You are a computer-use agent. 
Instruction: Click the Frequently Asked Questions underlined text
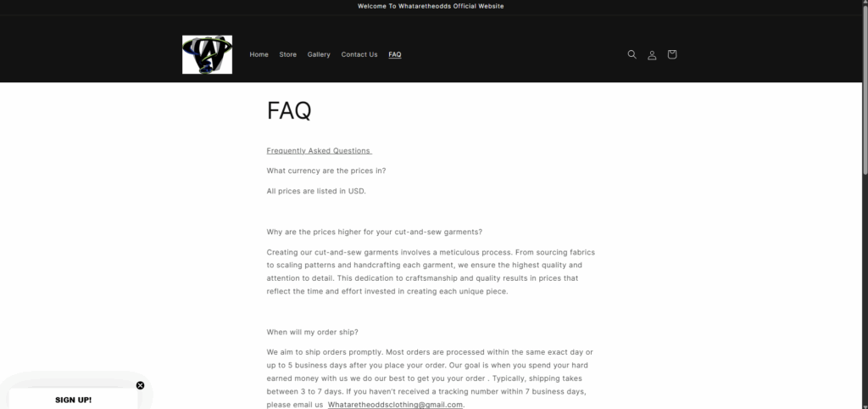[x=319, y=151]
